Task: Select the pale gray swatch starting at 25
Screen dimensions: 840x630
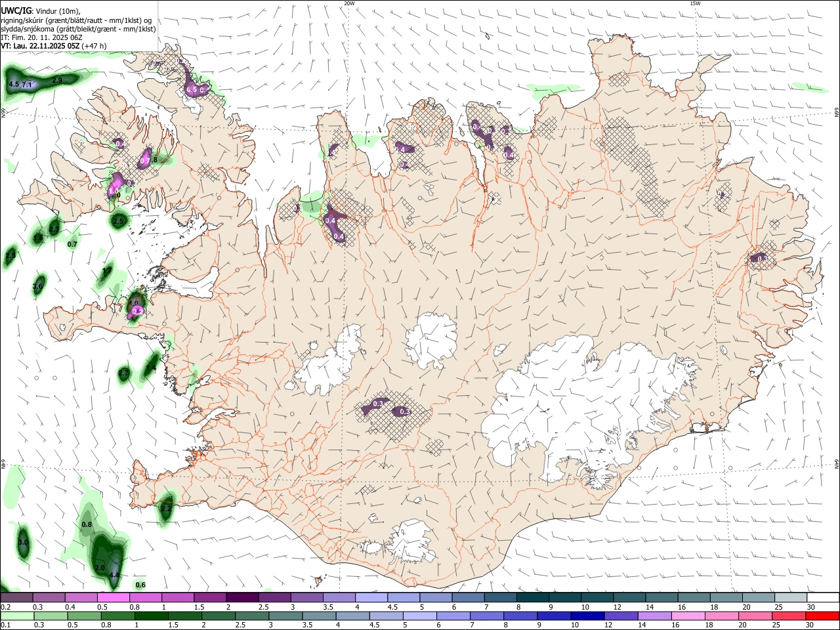Action: (x=790, y=597)
